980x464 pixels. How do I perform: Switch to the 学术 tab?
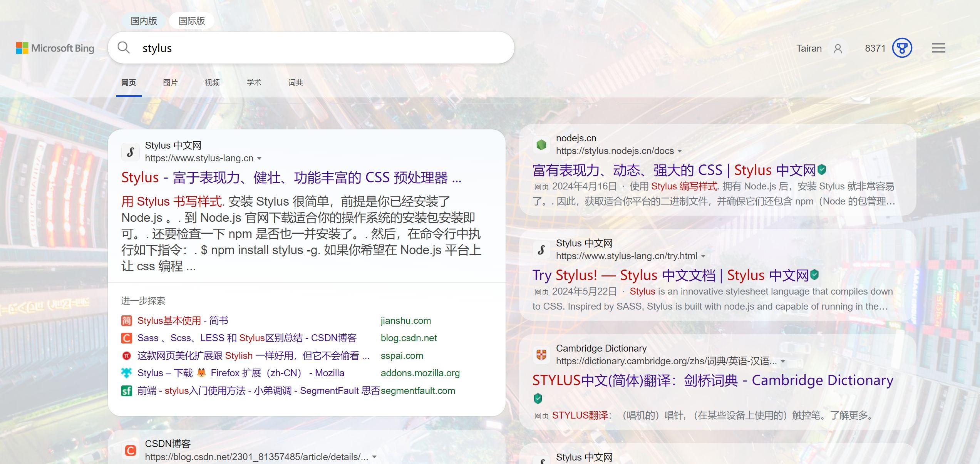pos(254,82)
